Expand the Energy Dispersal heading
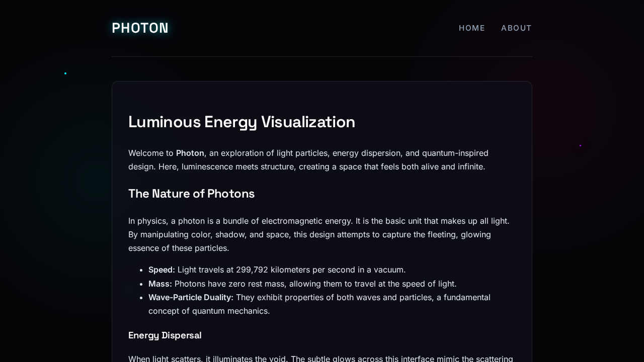 pos(165,335)
